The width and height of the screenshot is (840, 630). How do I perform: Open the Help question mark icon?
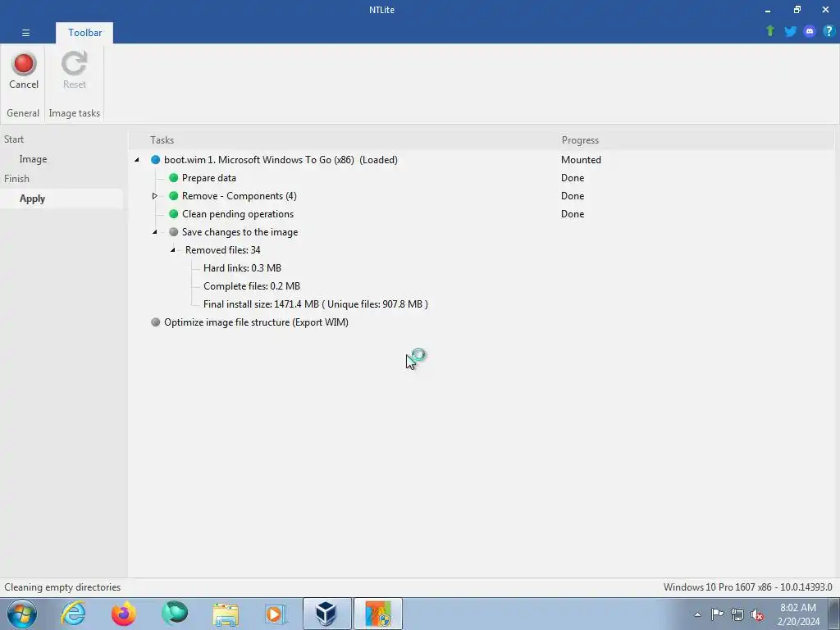829,31
